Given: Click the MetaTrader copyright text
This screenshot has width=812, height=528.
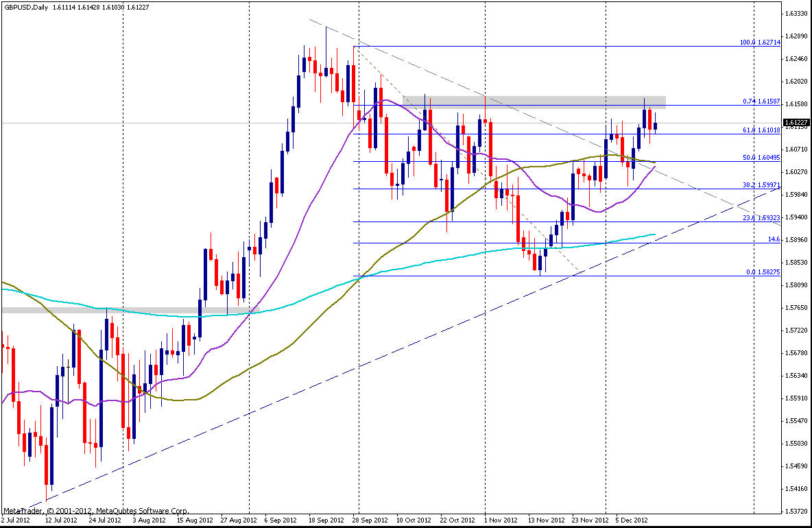Looking at the screenshot, I should click(96, 511).
